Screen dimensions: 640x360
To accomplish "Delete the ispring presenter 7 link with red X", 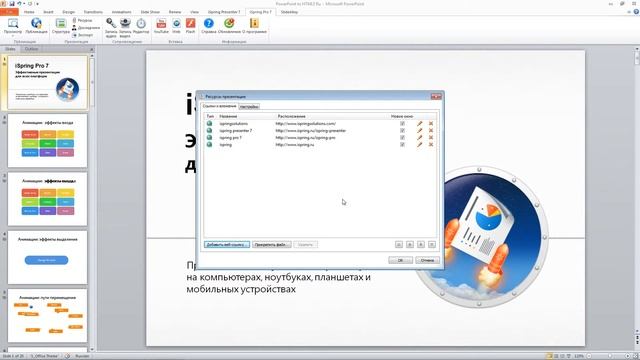I will tap(431, 130).
